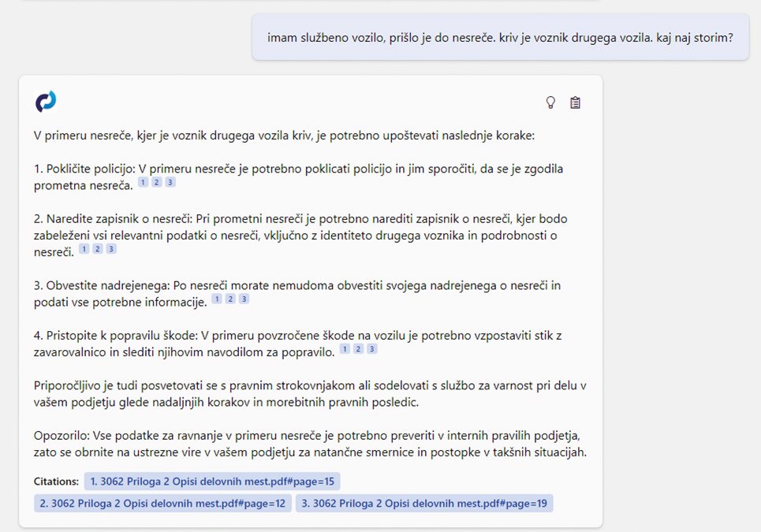Open citation 2 after 'navodilom za popravilo.'
The height and width of the screenshot is (532, 761).
(x=359, y=348)
